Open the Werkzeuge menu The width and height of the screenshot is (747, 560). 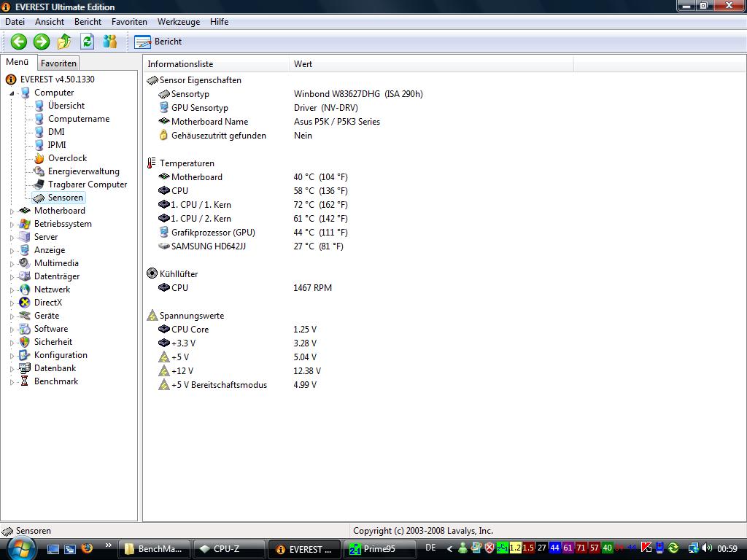pyautogui.click(x=179, y=22)
